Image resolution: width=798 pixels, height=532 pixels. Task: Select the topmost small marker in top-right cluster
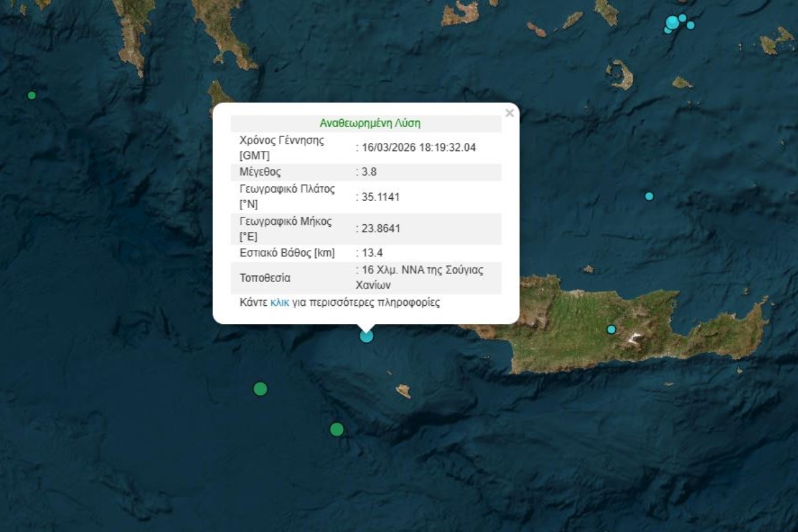point(682,17)
